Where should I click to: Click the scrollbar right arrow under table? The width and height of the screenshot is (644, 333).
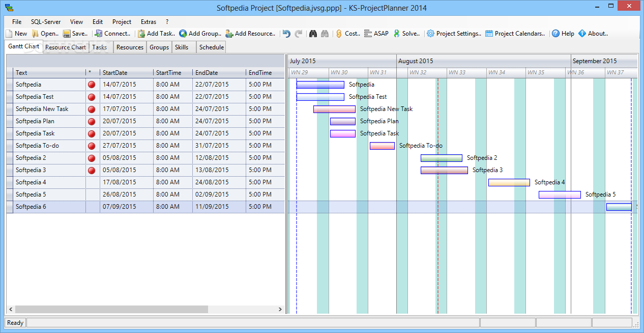tap(280, 309)
